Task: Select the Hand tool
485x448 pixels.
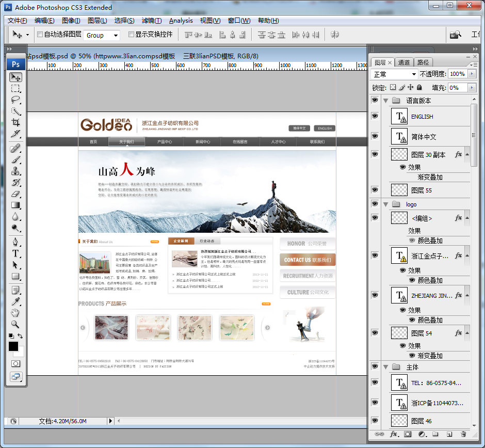Action: (15, 313)
